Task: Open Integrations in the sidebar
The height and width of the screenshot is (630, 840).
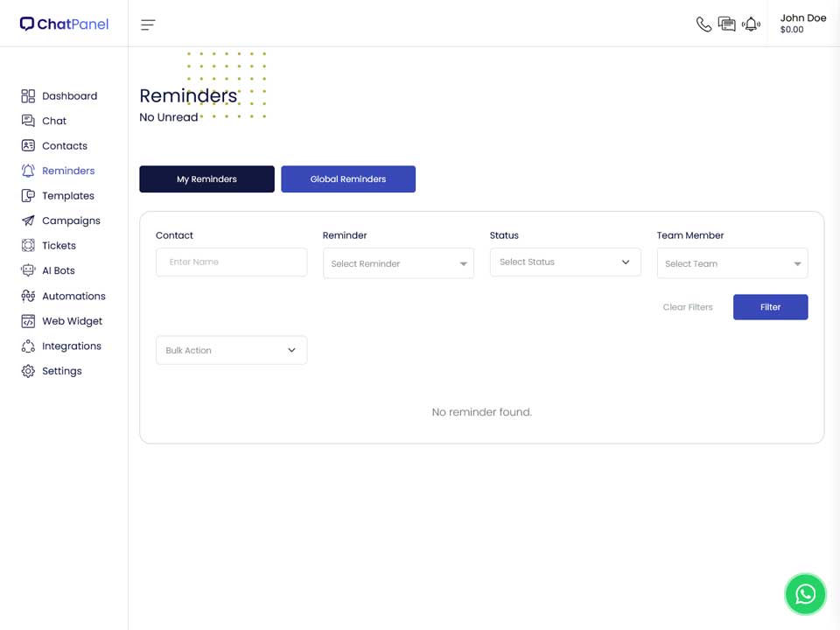Action: 72,346
